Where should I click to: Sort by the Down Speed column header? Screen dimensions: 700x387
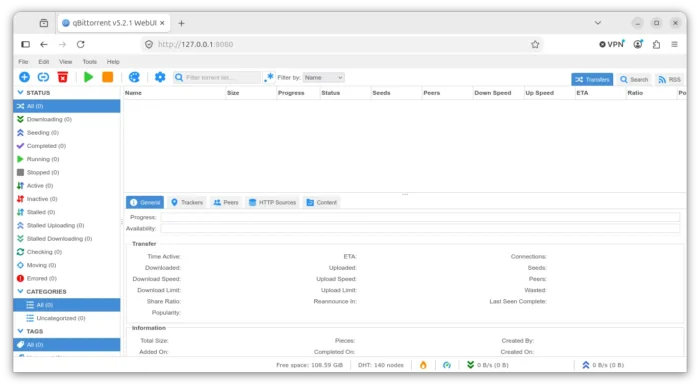tap(498, 93)
